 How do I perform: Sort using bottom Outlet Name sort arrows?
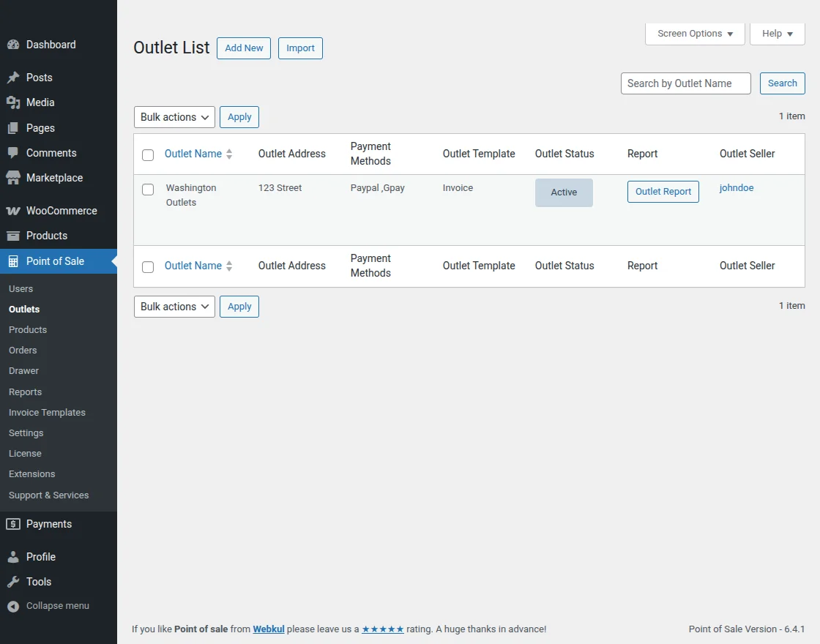pyautogui.click(x=229, y=266)
